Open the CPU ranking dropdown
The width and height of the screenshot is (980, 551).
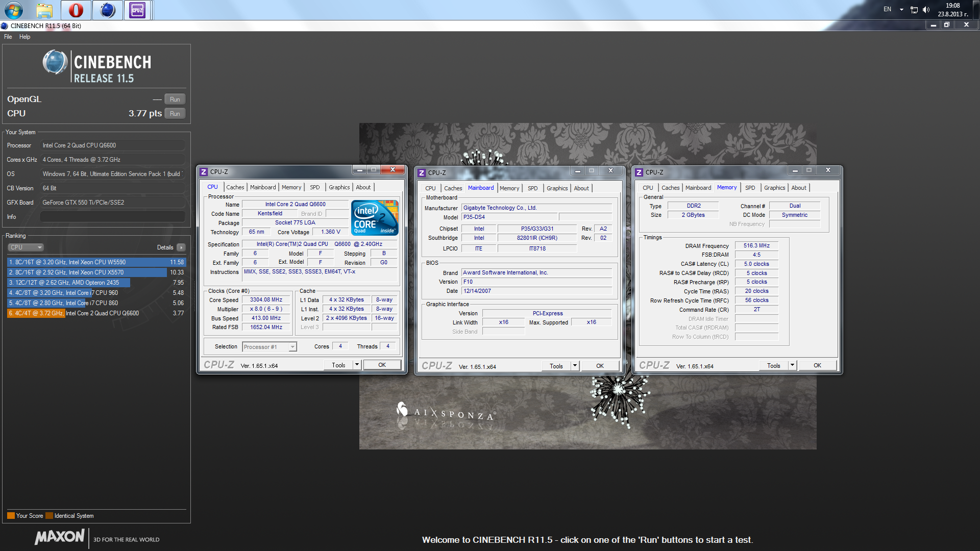[26, 247]
